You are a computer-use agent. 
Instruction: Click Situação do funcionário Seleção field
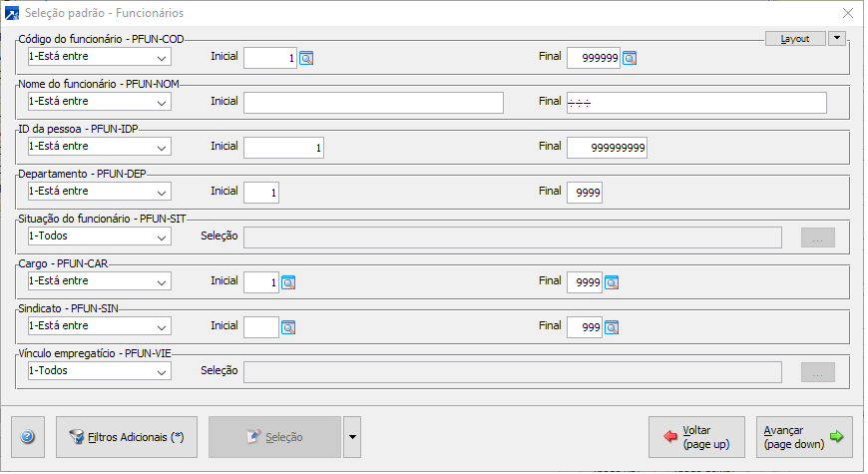513,237
